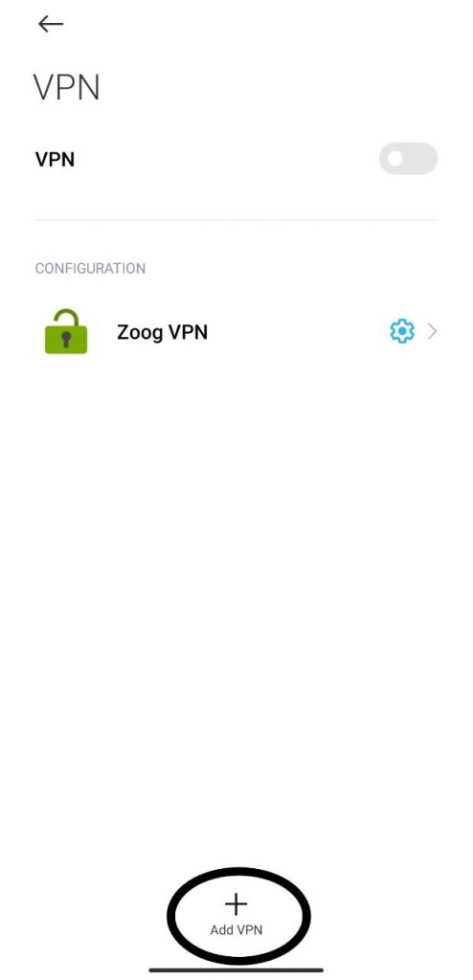
Task: Click the "Add VPN" text label
Action: click(x=236, y=930)
